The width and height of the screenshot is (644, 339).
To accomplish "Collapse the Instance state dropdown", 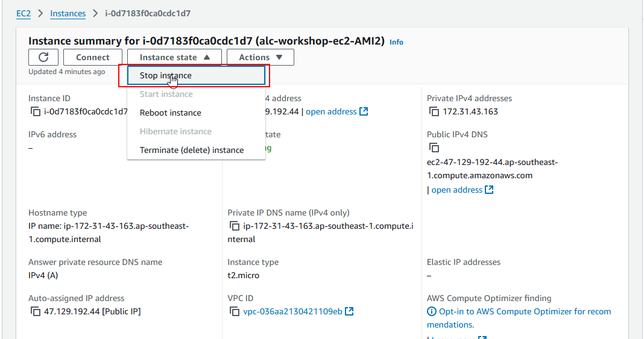I will [174, 57].
